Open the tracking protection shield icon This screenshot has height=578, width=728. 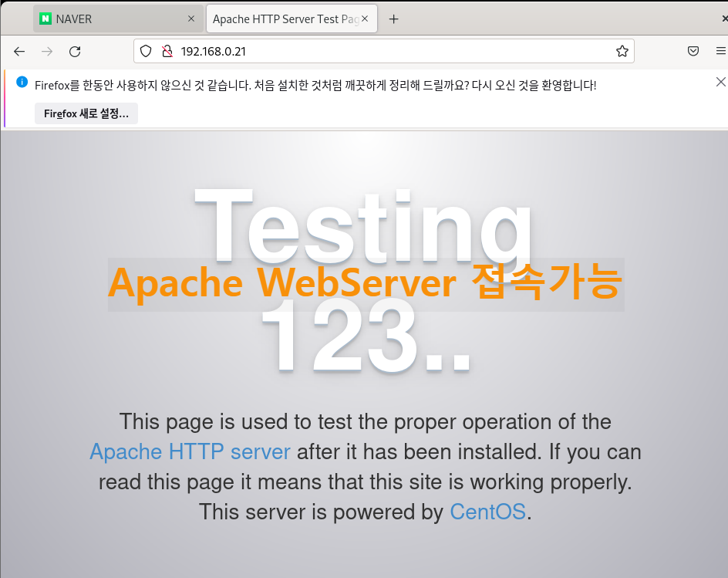point(146,51)
